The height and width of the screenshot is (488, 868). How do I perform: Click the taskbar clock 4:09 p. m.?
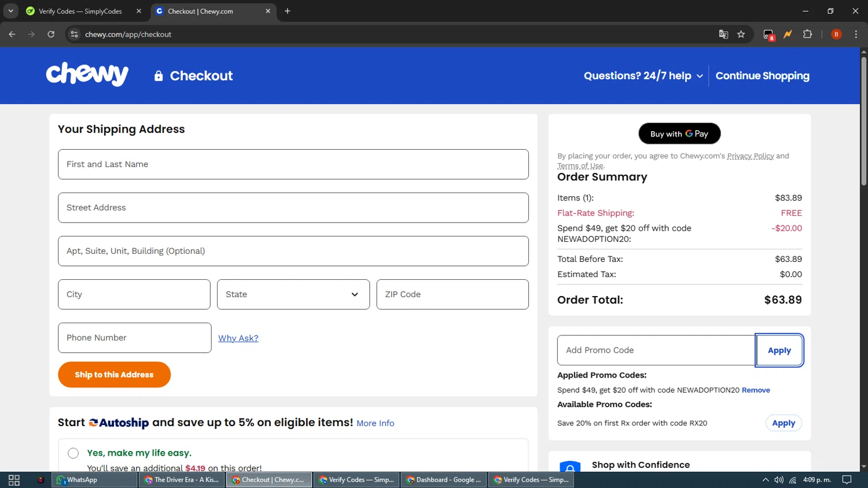[817, 480]
